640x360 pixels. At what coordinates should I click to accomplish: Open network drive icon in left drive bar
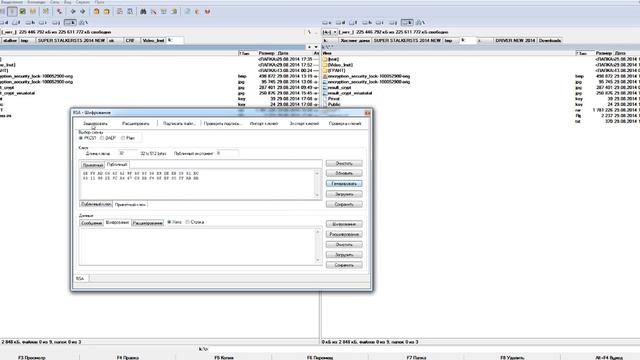pyautogui.click(x=83, y=22)
